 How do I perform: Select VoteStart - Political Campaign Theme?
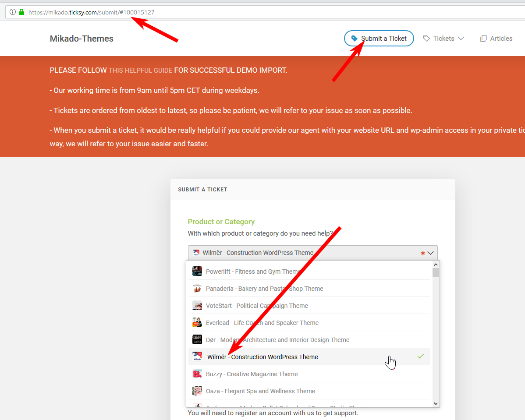tap(309, 306)
